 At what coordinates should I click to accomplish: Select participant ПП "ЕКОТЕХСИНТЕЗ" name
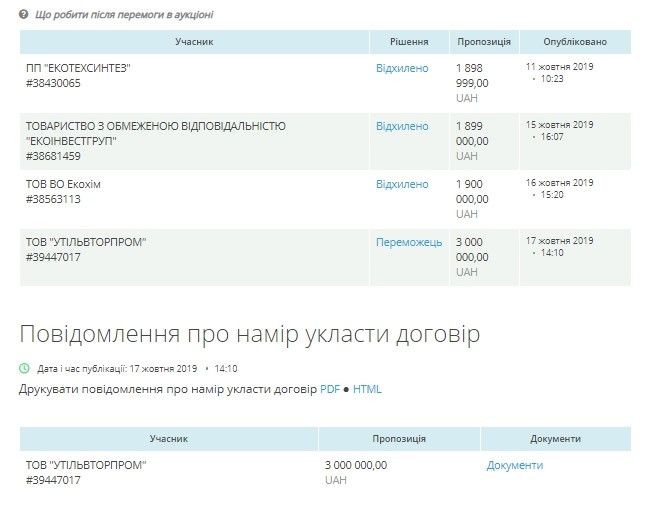point(78,68)
